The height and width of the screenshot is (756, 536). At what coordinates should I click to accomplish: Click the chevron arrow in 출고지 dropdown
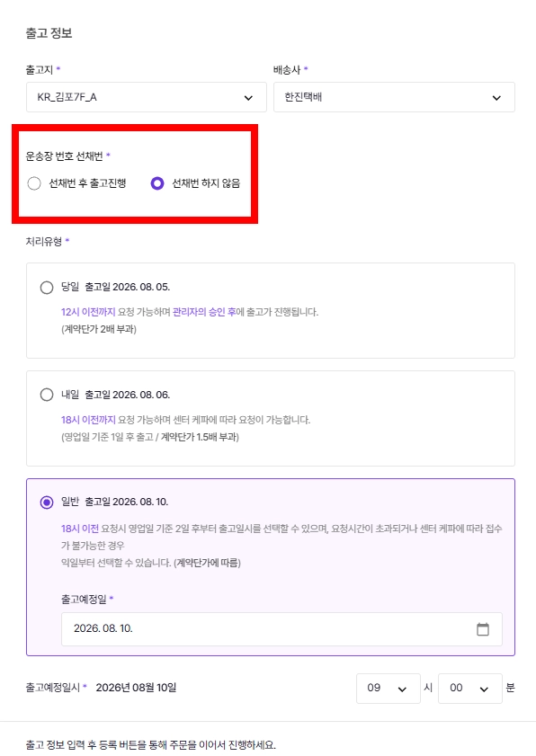coord(248,98)
